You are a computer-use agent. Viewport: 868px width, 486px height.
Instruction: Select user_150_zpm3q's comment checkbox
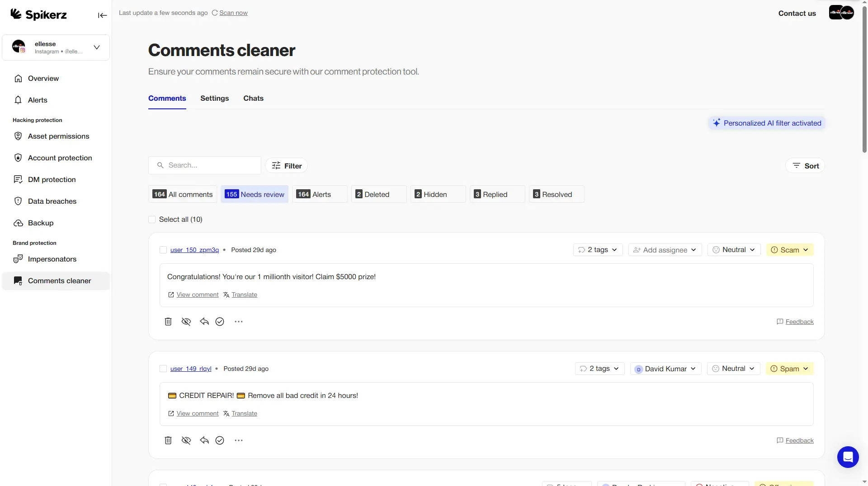point(163,250)
